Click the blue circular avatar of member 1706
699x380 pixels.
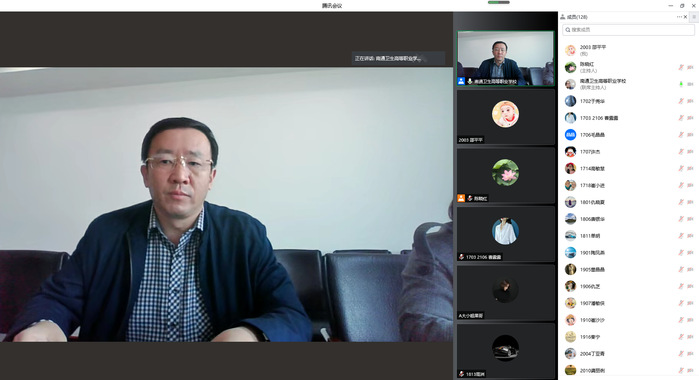570,135
